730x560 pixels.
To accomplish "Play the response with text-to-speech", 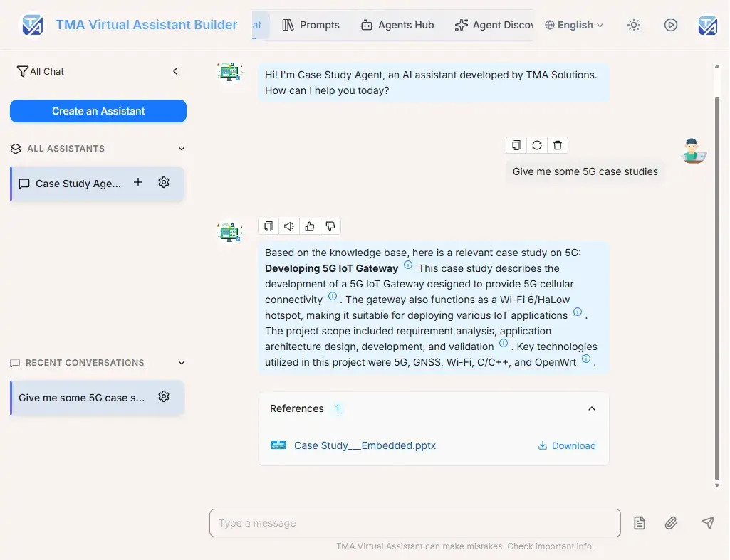I will [x=289, y=226].
